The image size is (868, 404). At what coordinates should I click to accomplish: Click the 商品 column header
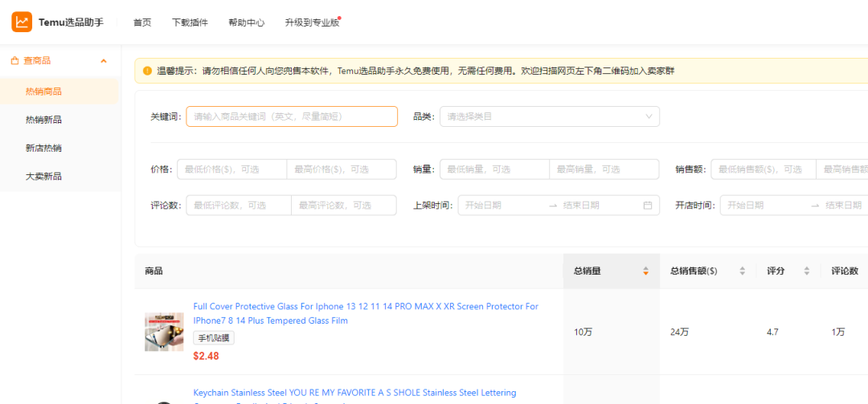point(154,271)
